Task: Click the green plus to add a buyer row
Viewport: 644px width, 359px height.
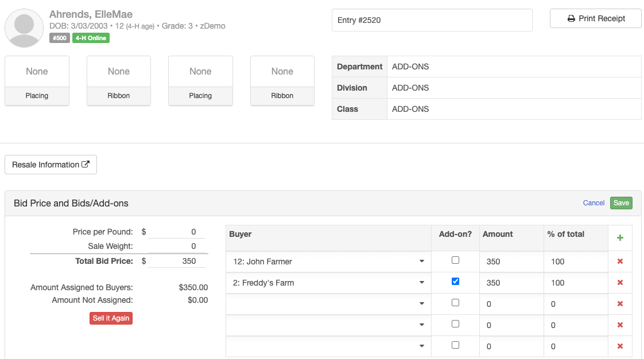Action: (x=620, y=237)
